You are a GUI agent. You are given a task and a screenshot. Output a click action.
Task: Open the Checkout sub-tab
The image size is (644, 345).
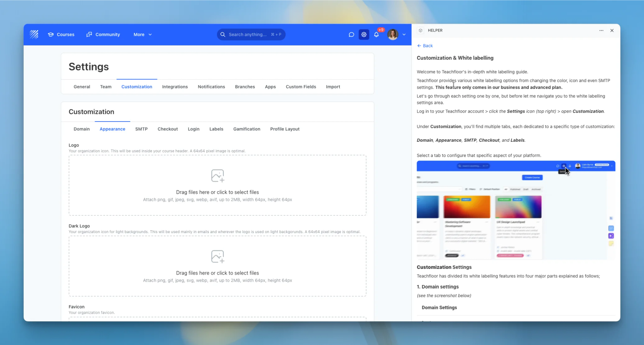168,129
